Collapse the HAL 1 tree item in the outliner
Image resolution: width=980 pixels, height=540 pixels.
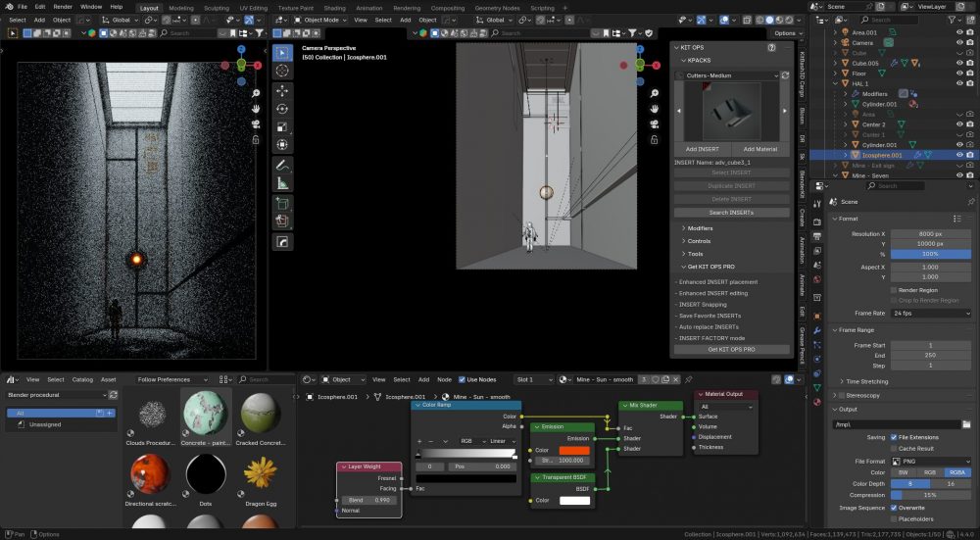click(x=836, y=83)
